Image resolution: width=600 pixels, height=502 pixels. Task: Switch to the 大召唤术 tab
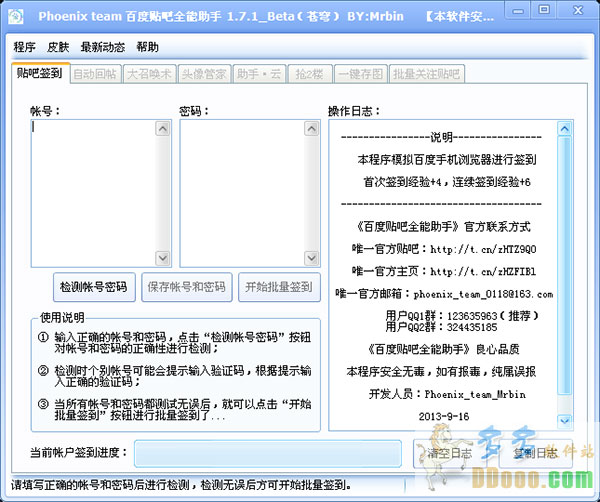149,74
